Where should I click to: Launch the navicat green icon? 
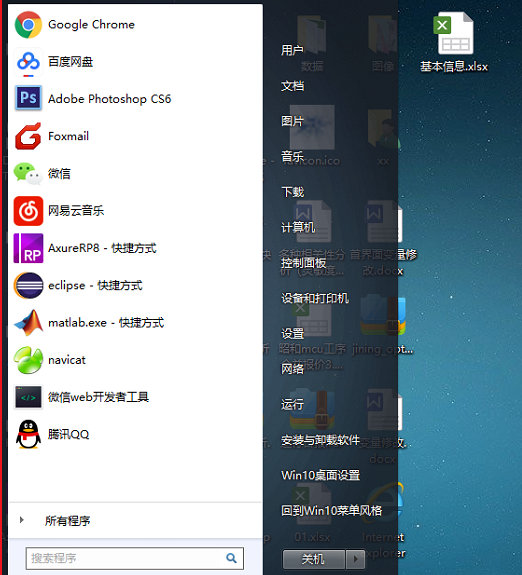click(28, 360)
